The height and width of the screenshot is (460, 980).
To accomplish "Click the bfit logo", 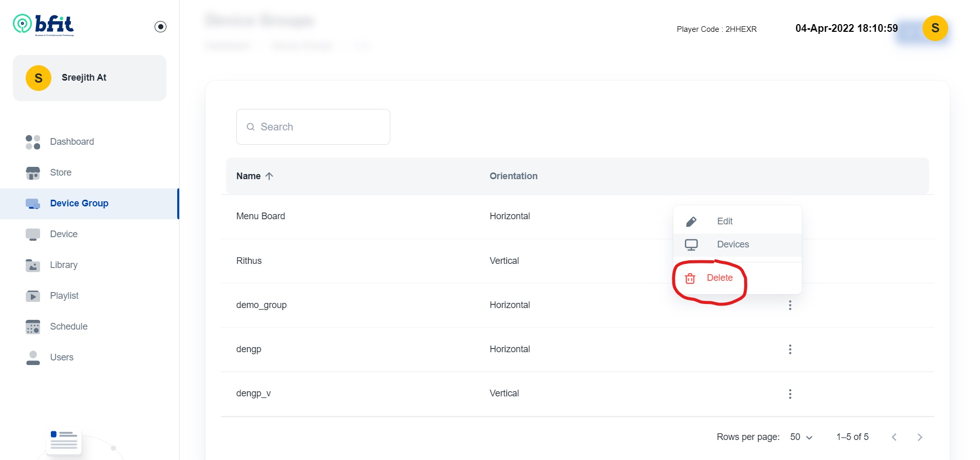I will click(x=44, y=25).
